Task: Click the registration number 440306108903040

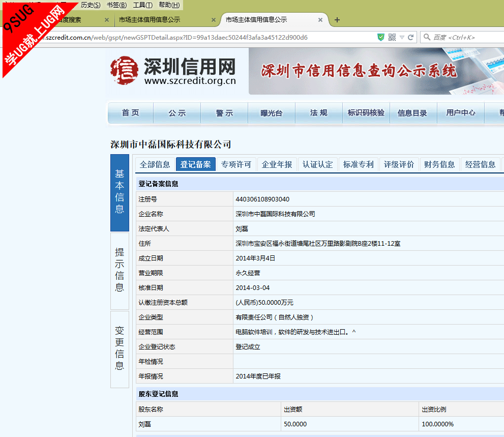Action: 262,199
